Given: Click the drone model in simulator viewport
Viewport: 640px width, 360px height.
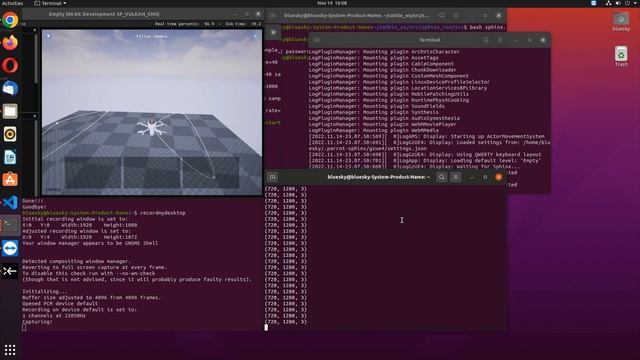Looking at the screenshot, I should pos(151,128).
